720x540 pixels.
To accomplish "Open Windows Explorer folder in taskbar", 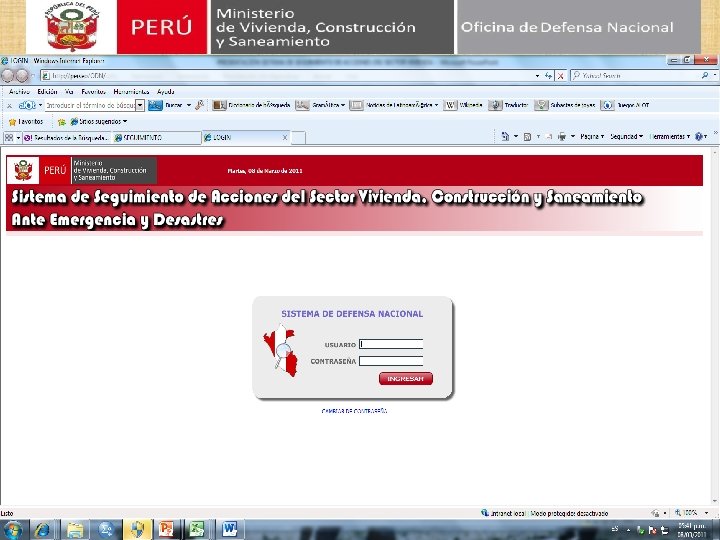I will [75, 530].
